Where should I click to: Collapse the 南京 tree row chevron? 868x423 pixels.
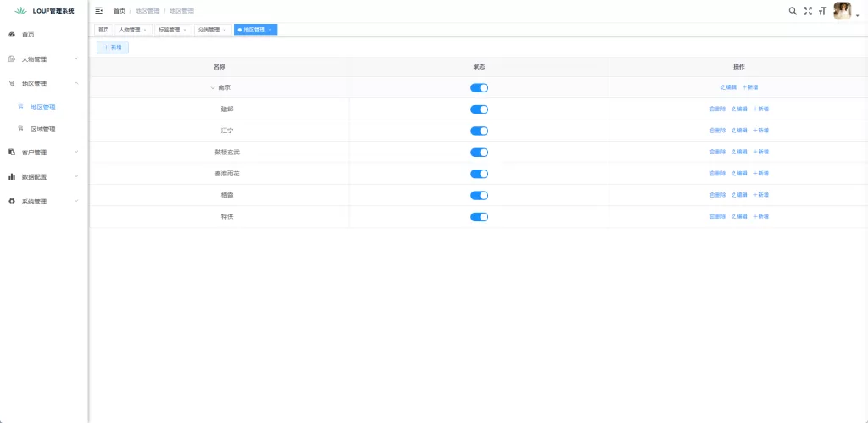pos(213,87)
